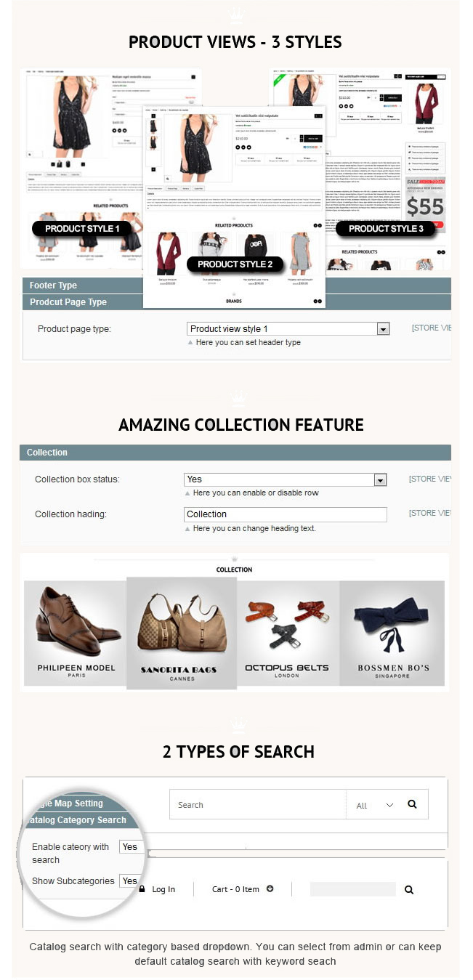473x980 pixels.
Task: Select the Octopus Belts collection thumbnail
Action: [288, 633]
